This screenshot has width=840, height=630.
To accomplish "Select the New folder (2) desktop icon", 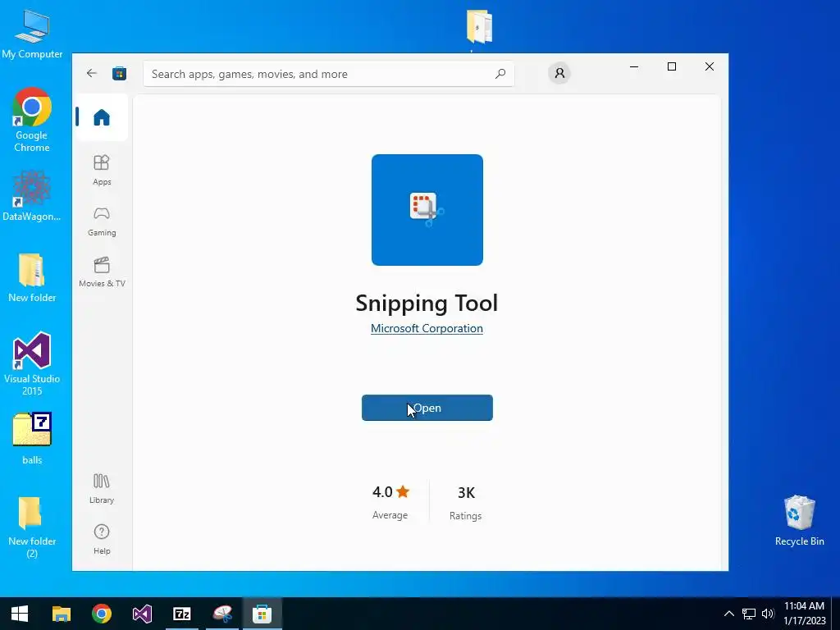I will pyautogui.click(x=32, y=527).
